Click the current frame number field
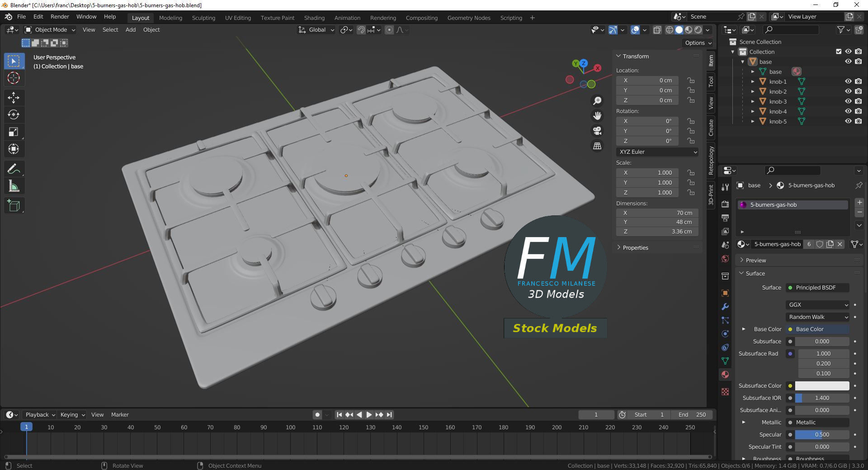The width and height of the screenshot is (868, 470). coord(596,415)
